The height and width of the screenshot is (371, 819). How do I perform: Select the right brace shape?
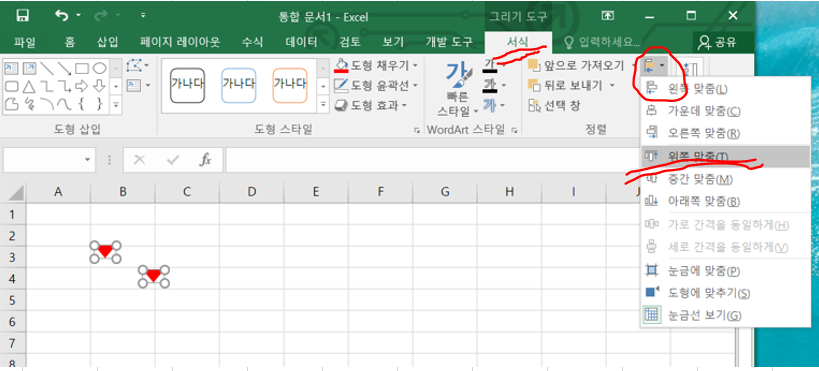point(100,104)
